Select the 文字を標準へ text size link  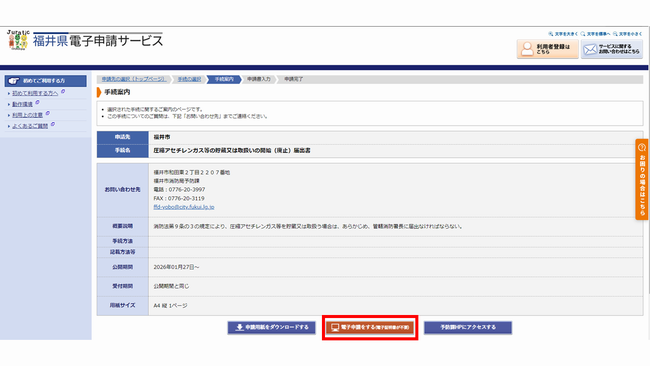[595, 34]
